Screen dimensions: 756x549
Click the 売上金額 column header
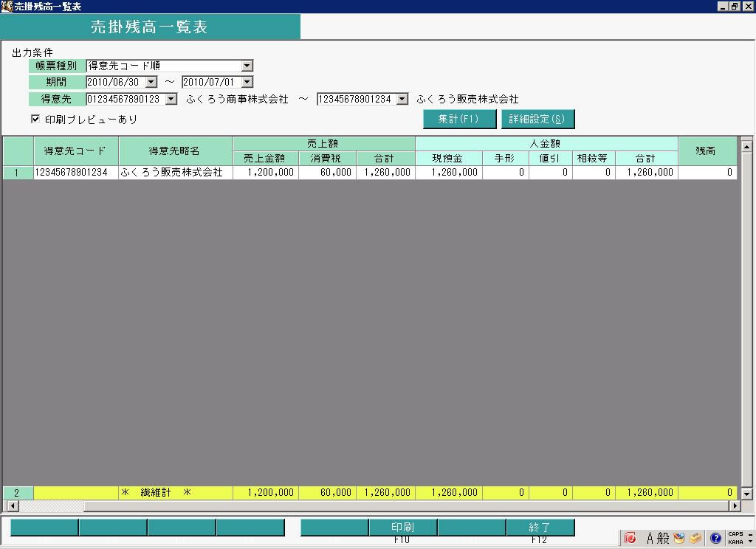click(266, 159)
